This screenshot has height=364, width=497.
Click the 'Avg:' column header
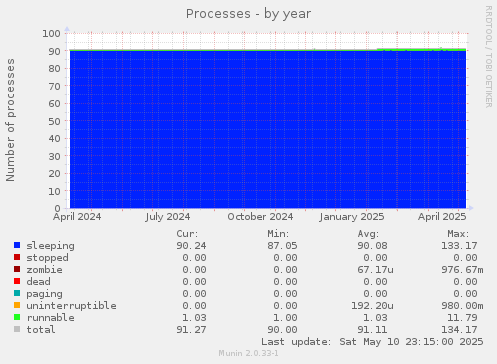pos(368,234)
